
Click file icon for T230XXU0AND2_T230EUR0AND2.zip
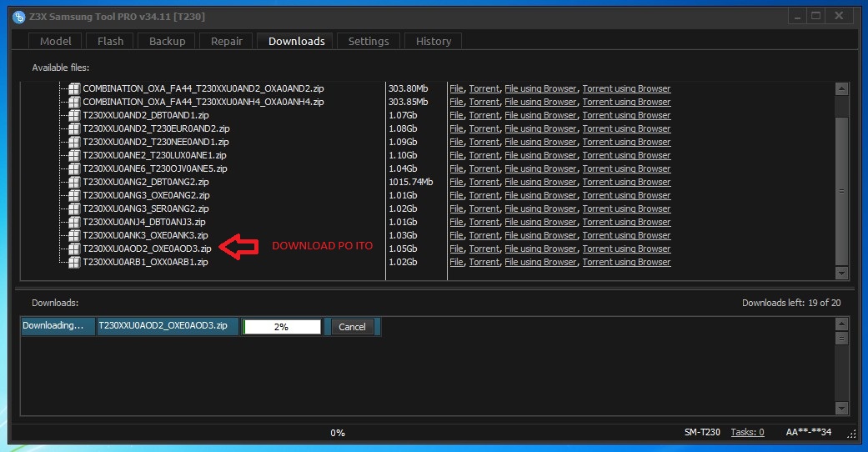[x=74, y=128]
